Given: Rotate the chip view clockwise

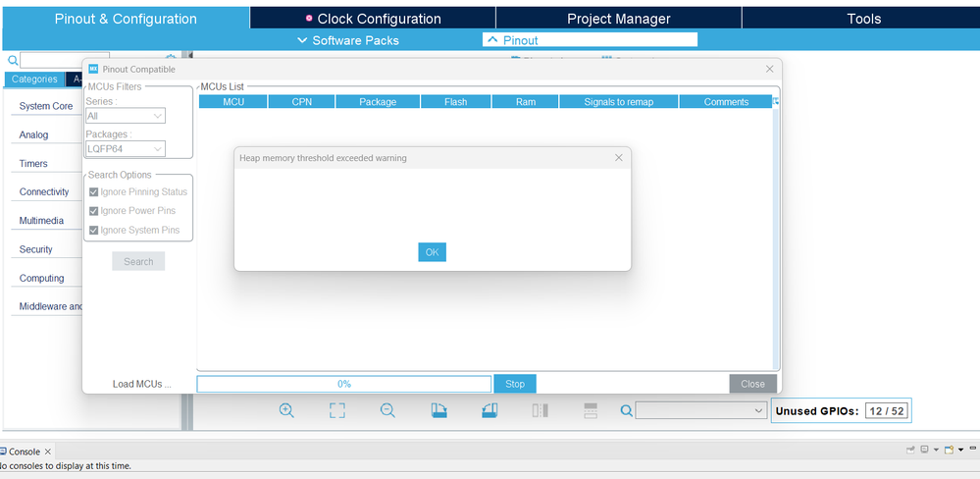Looking at the screenshot, I should 439,410.
